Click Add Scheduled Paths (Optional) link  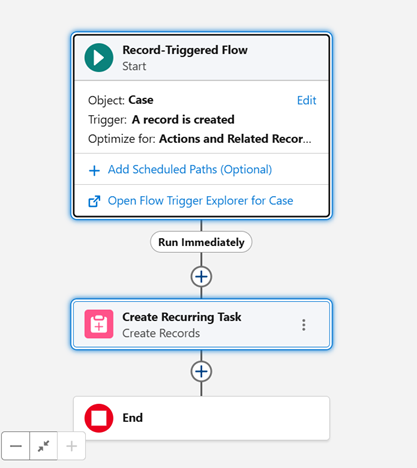point(190,169)
